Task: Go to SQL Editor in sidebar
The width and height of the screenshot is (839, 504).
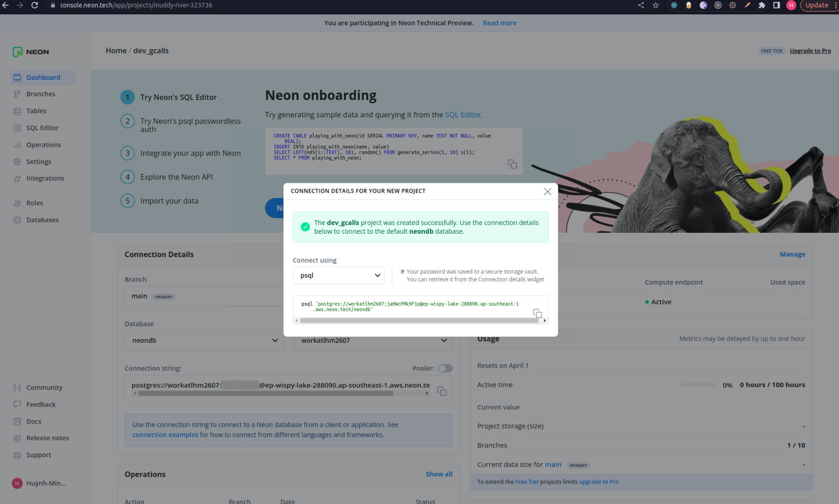Action: tap(42, 128)
